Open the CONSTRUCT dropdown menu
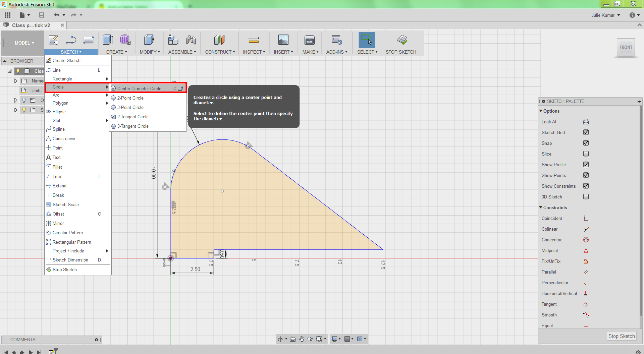This screenshot has height=354, width=644. pyautogui.click(x=220, y=52)
